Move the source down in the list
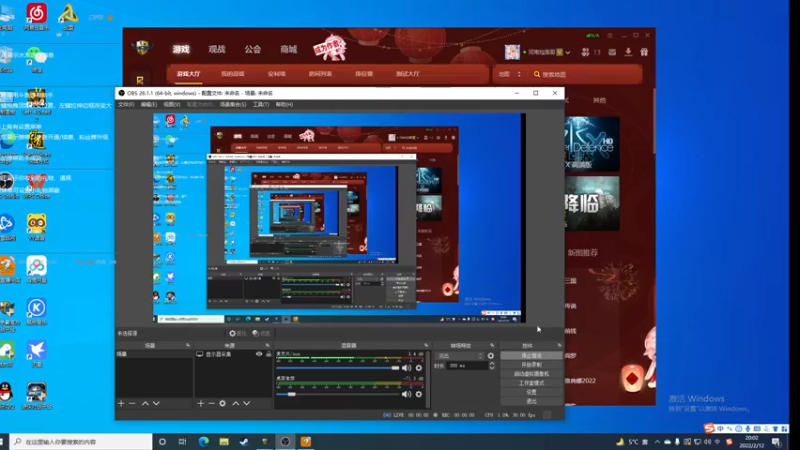 tap(247, 403)
